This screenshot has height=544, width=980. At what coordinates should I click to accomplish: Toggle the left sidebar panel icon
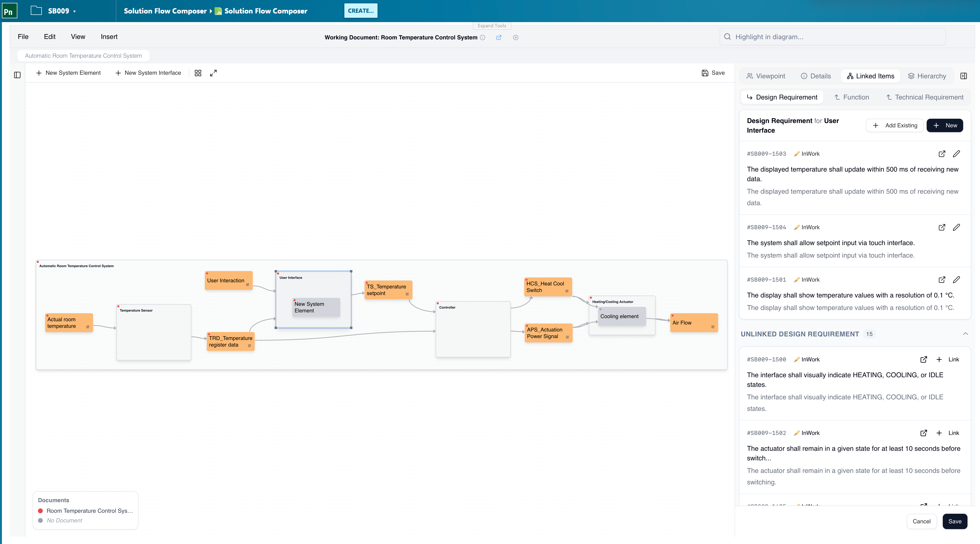tap(17, 75)
